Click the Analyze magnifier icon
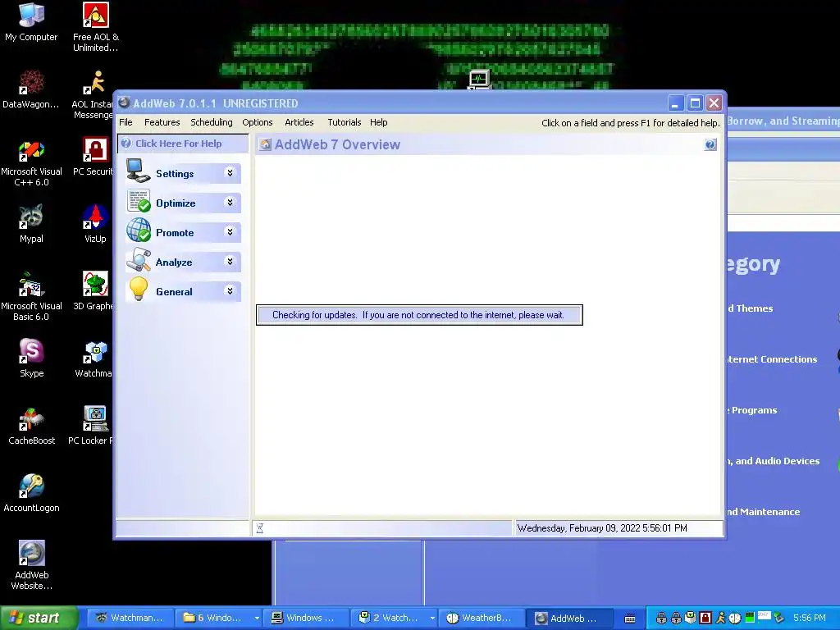This screenshot has width=840, height=630. [138, 260]
